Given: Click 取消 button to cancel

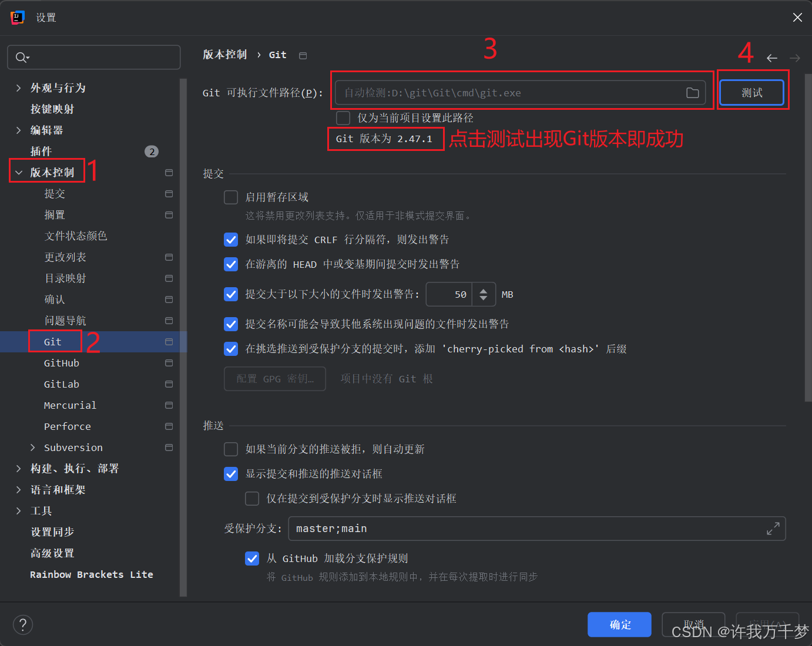Looking at the screenshot, I should tap(693, 624).
